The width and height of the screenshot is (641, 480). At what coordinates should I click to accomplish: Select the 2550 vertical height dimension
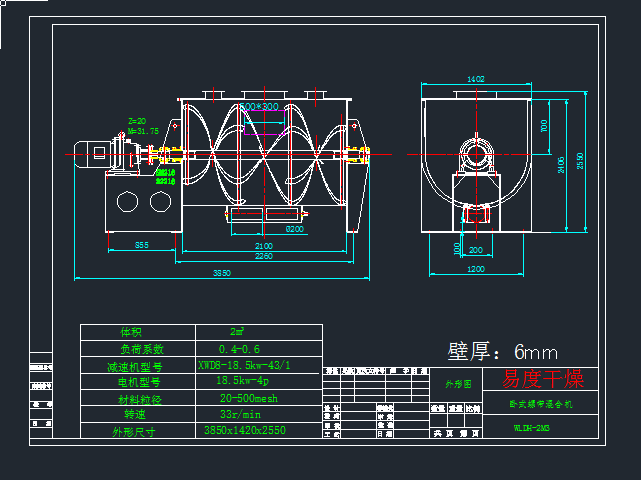click(x=580, y=160)
